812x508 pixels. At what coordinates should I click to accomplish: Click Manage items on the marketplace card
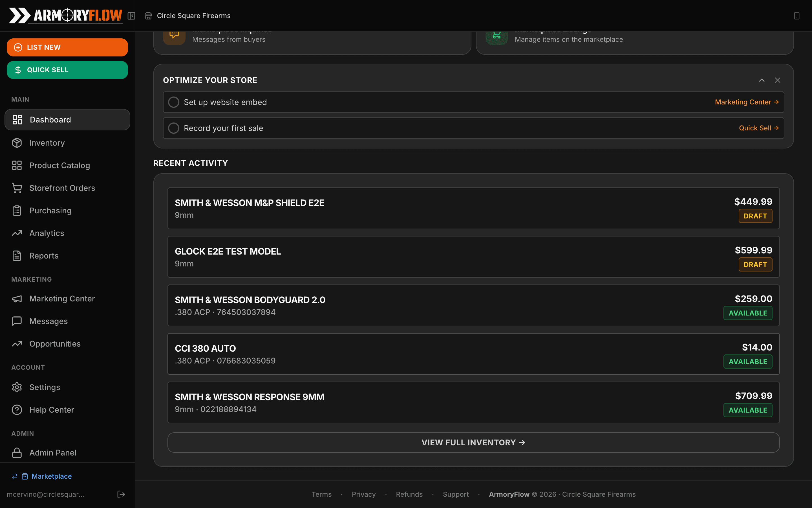(635, 43)
